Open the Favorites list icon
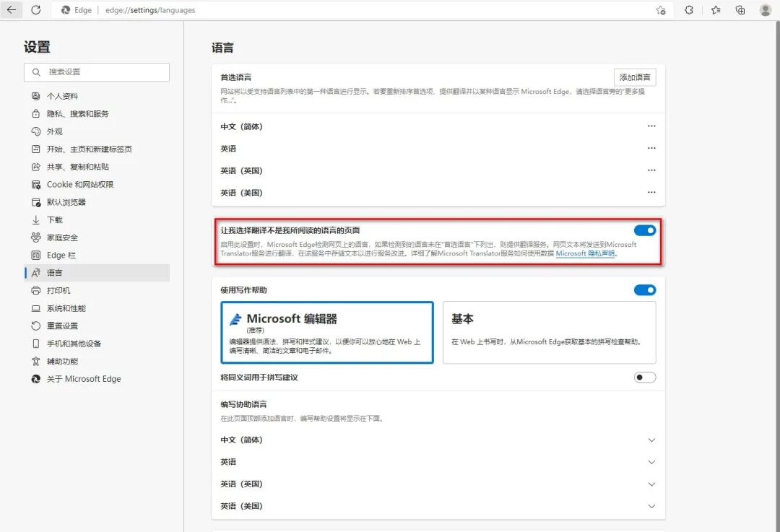The image size is (780, 532). point(716,10)
